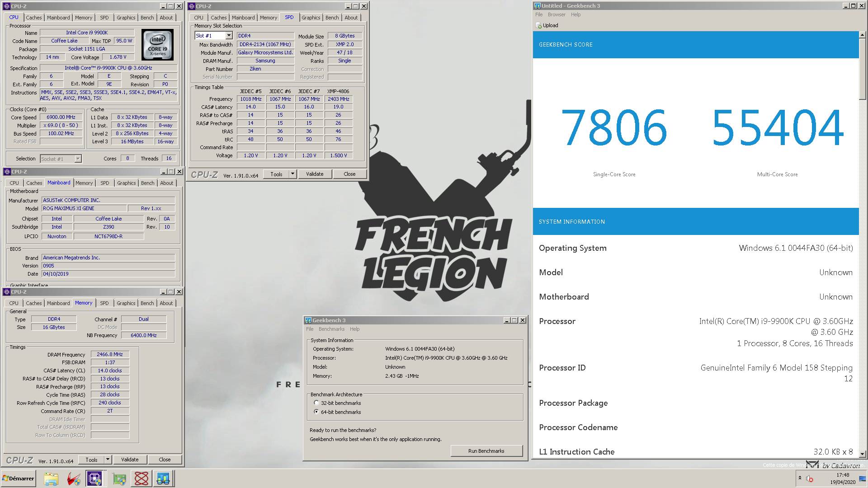
Task: Click multi-core score 55404
Action: pyautogui.click(x=777, y=128)
